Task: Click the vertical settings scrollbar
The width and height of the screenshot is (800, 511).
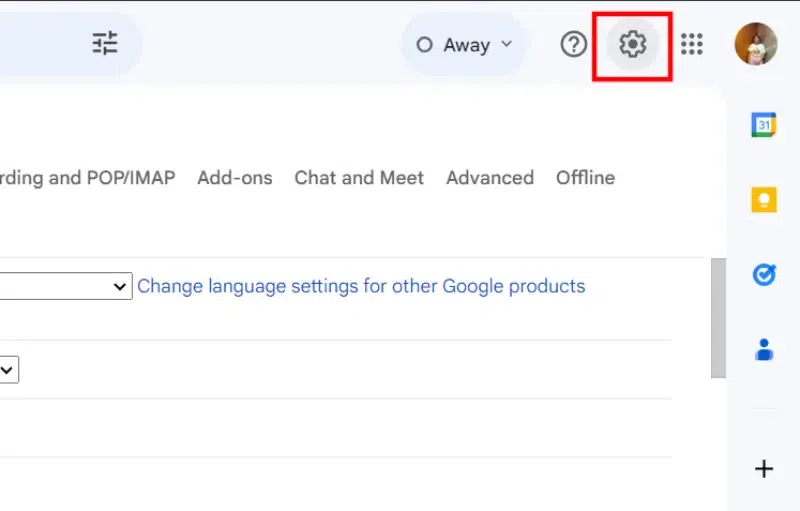Action: [718, 317]
